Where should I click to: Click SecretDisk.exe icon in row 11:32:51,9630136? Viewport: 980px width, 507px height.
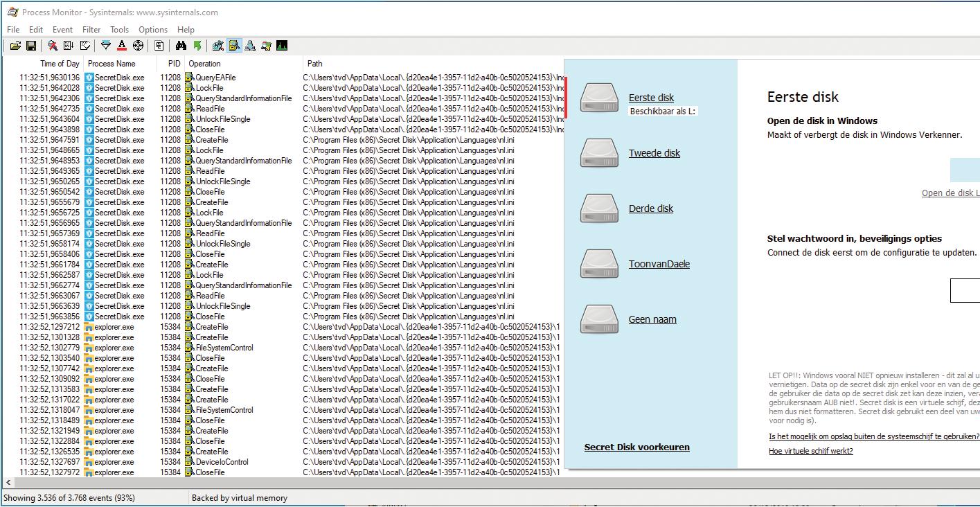[x=89, y=78]
